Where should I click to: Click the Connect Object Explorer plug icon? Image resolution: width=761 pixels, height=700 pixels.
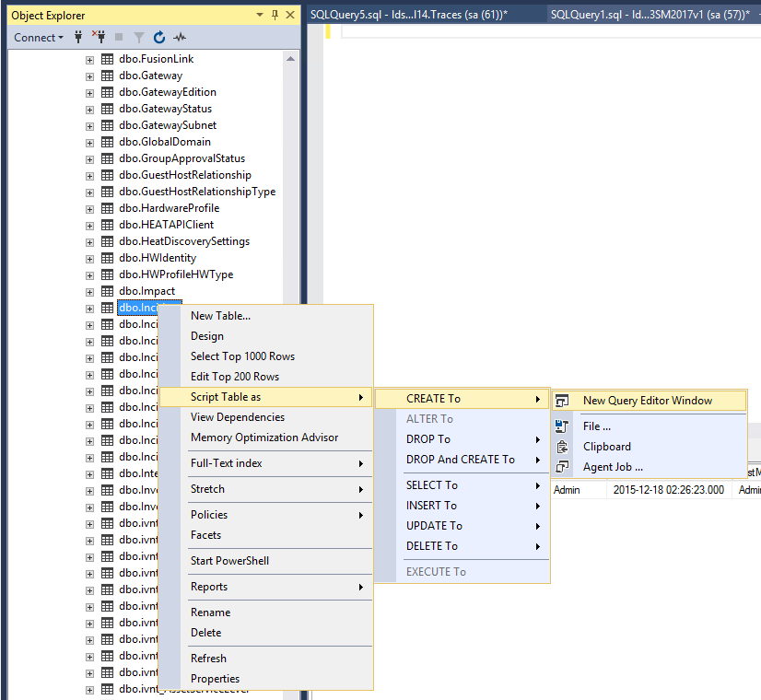coord(79,38)
